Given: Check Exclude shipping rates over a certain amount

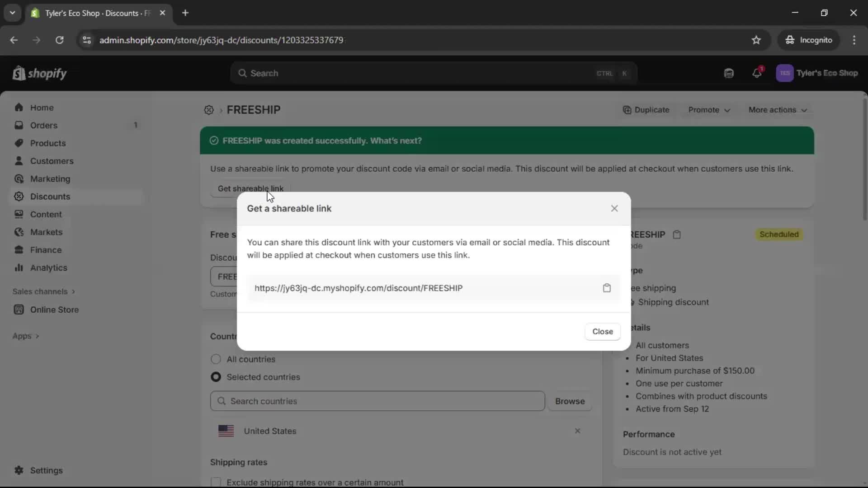Looking at the screenshot, I should [216, 482].
